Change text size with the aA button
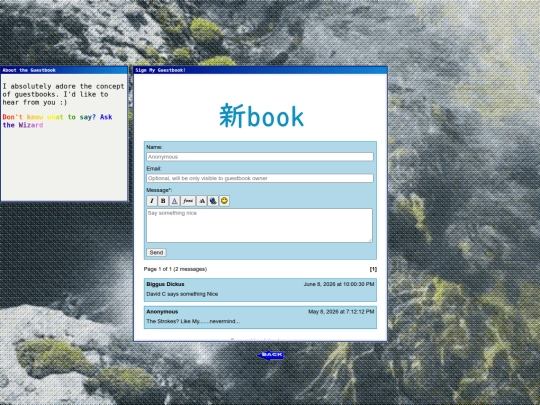The width and height of the screenshot is (540, 405). click(202, 201)
